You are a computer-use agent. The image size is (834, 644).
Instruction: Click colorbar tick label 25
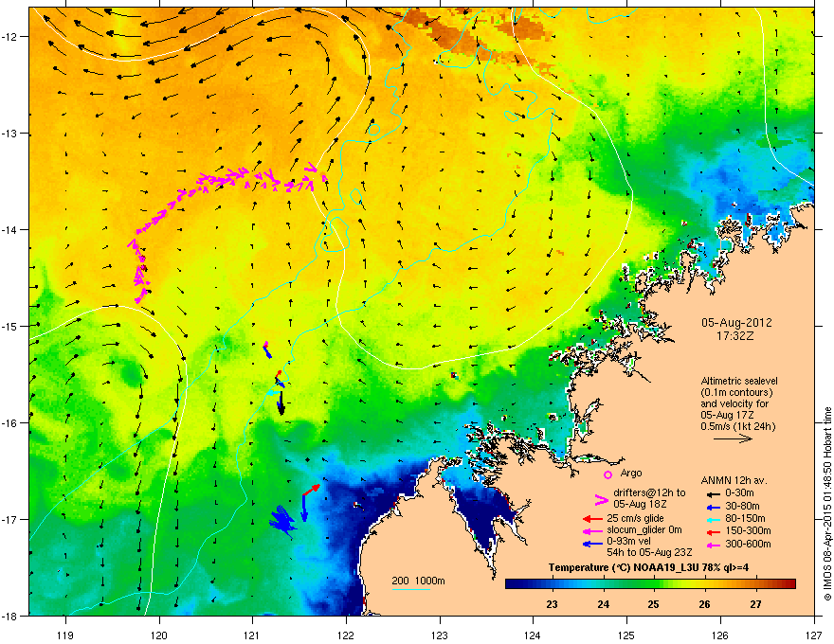654,604
